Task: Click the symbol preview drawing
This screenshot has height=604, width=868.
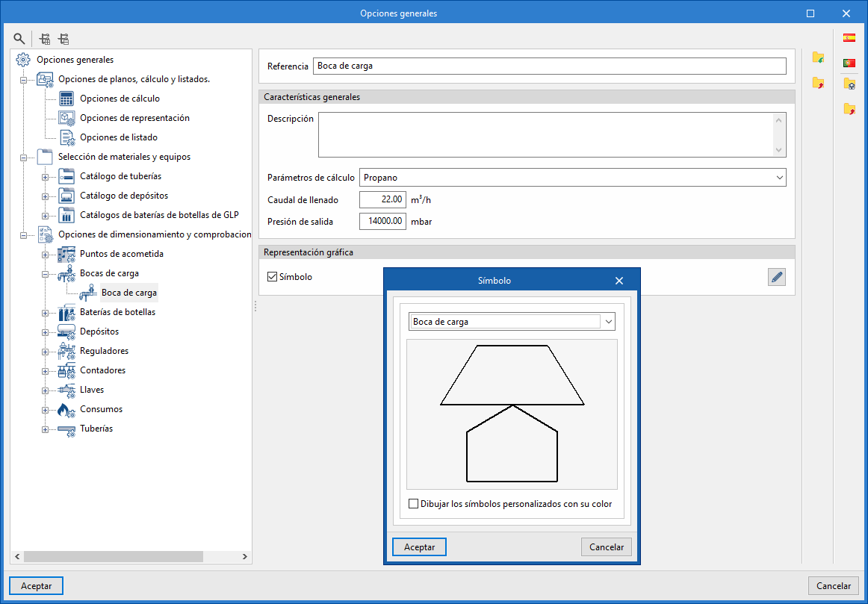Action: point(512,414)
